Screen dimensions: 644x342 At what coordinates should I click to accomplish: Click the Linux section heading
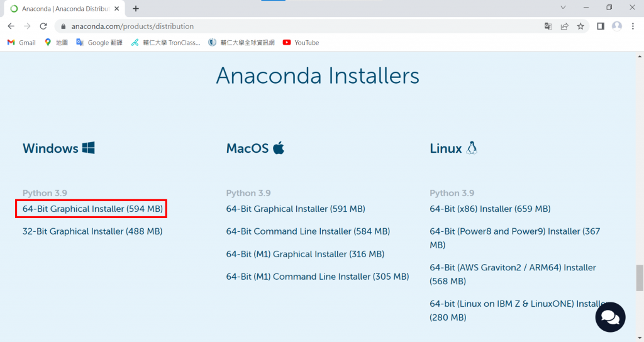(x=446, y=148)
